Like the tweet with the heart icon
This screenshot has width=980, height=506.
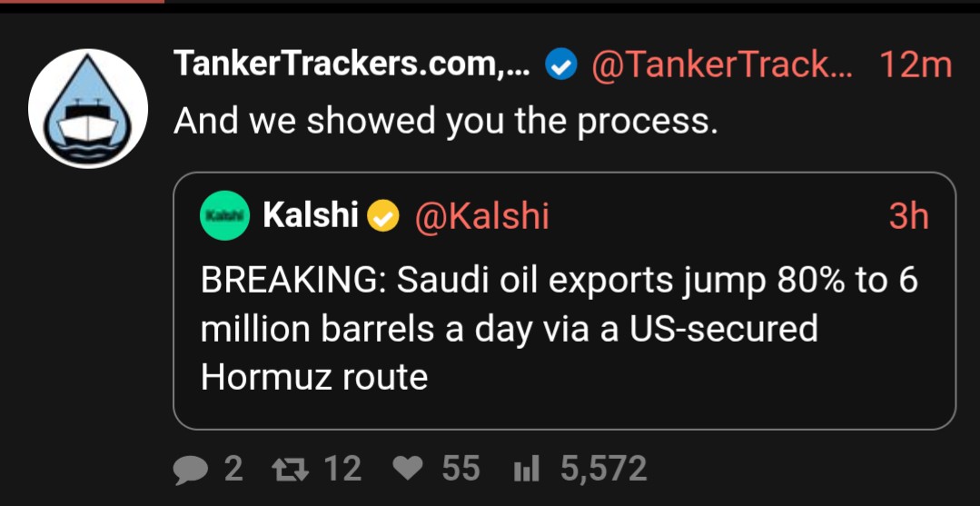point(408,469)
